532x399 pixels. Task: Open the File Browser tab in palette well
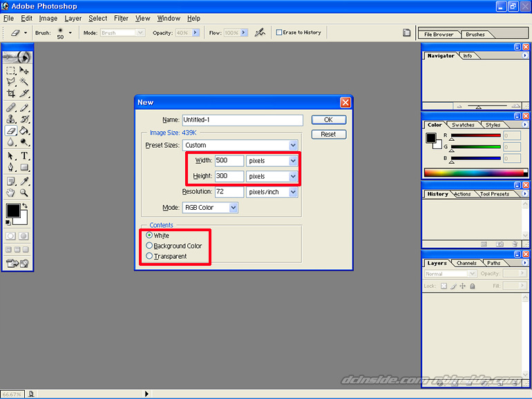point(438,35)
